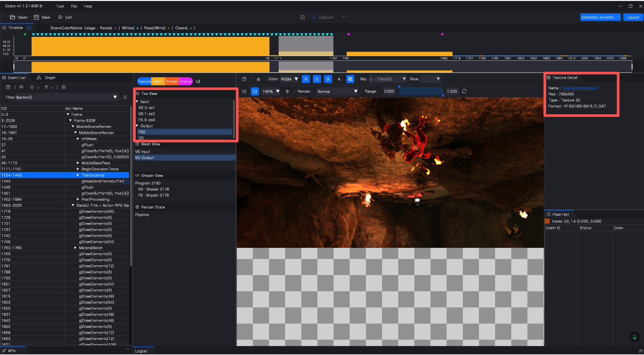Click the magenta timeline marker near 1451
The image size is (644, 355).
coord(348,34)
